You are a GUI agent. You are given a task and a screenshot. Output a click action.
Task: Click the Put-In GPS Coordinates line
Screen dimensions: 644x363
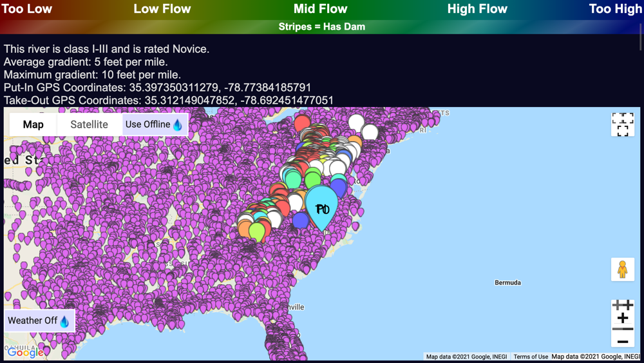tap(157, 88)
